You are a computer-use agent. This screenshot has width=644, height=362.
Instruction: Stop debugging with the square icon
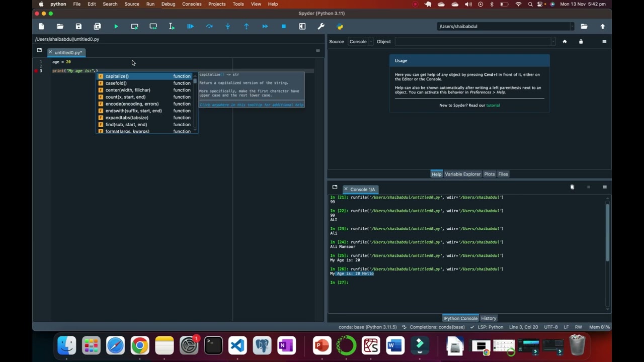click(x=283, y=26)
